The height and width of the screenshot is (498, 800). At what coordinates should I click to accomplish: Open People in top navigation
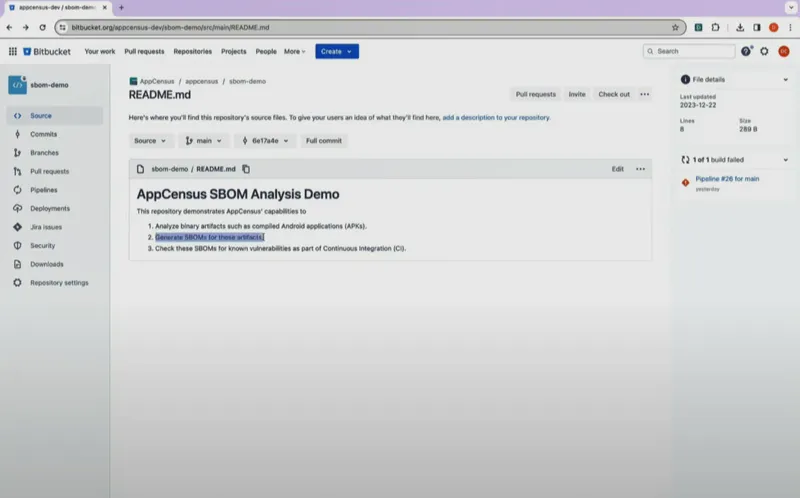click(266, 52)
